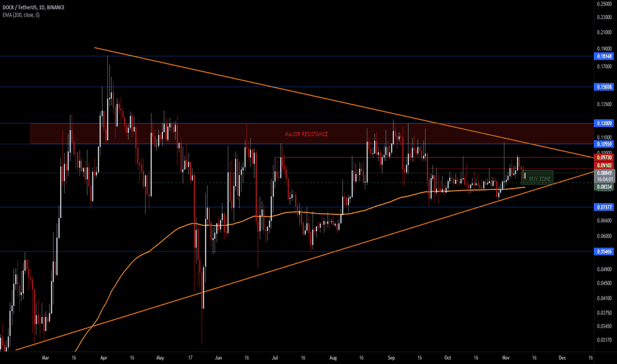Click the current price 0.08849 label
Screen dimensions: 617x364
coord(604,173)
